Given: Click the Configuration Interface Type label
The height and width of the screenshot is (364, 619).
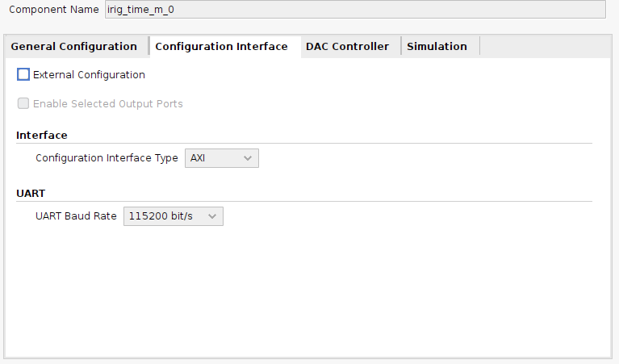Looking at the screenshot, I should click(107, 158).
